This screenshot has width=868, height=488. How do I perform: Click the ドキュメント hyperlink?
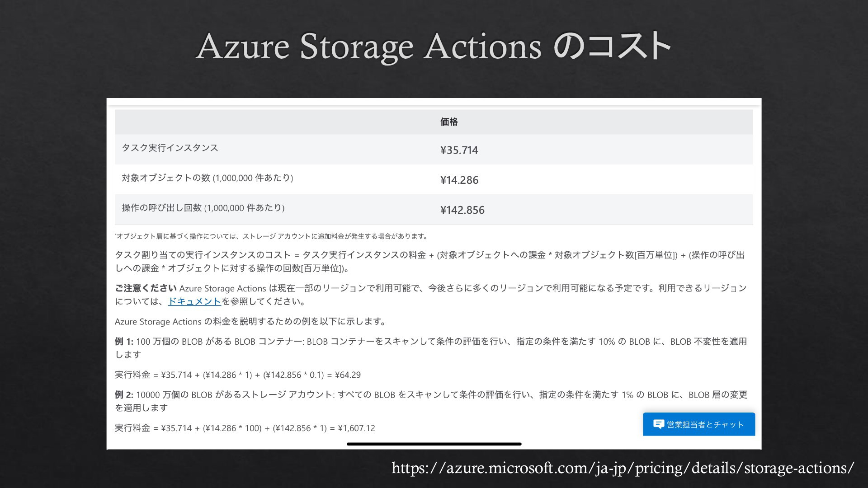(x=194, y=301)
